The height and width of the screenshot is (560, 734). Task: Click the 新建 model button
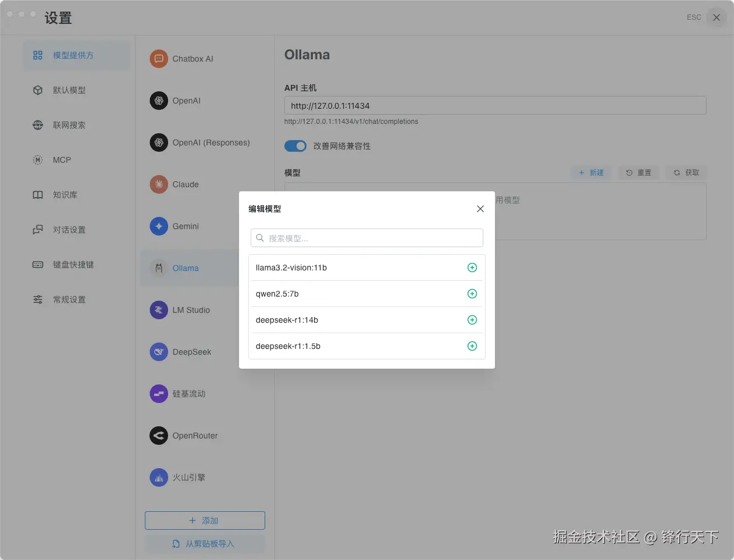tap(591, 173)
